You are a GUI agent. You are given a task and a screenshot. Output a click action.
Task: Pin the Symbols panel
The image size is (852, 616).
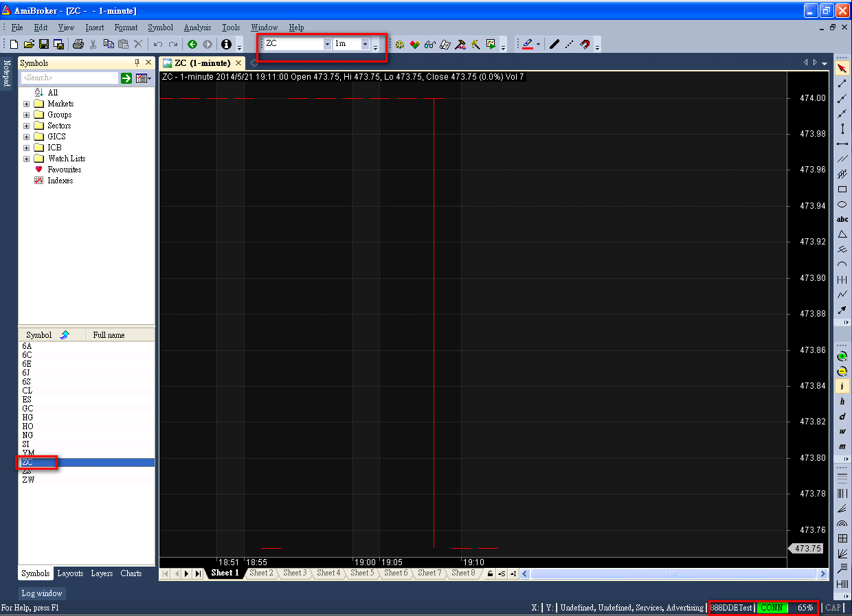137,62
